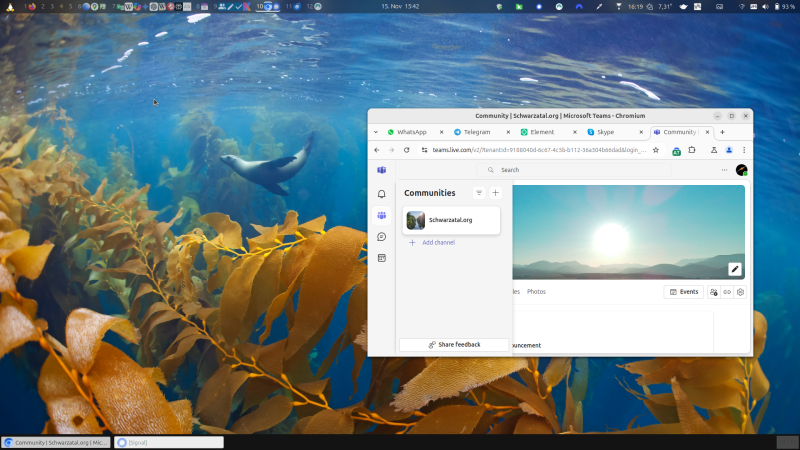
Task: Open the Signal window in taskbar
Action: click(169, 442)
